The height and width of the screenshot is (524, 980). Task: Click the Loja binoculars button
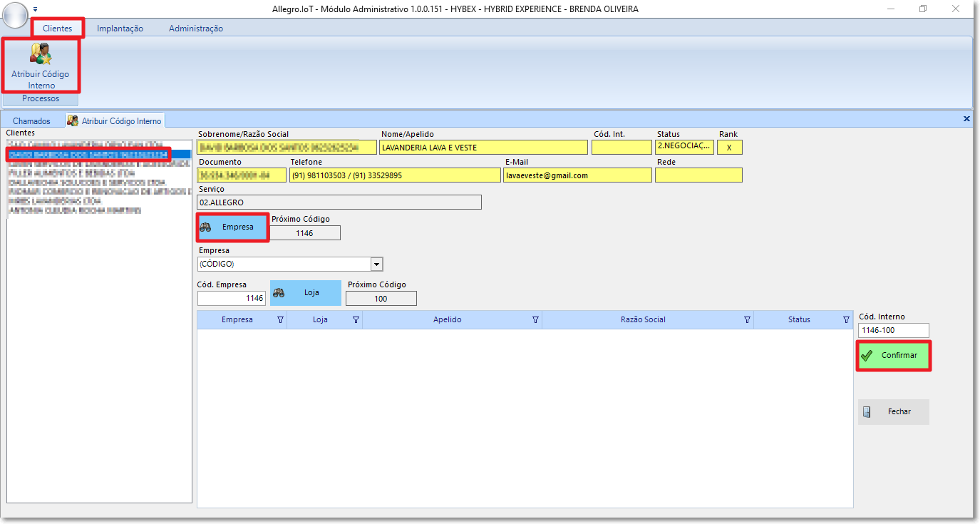[x=305, y=292]
